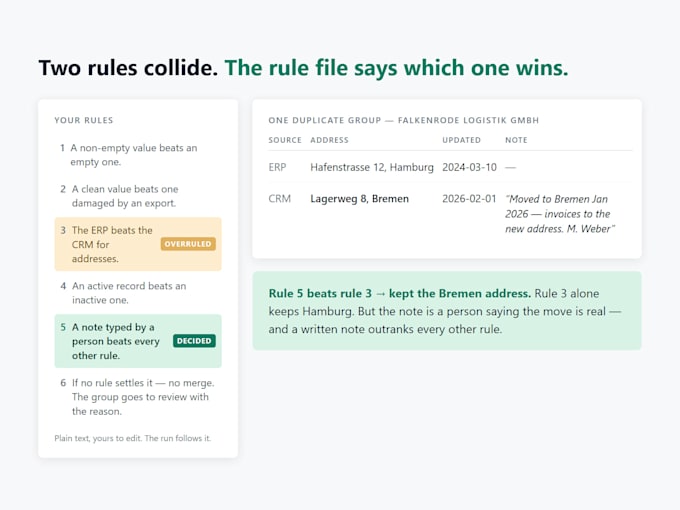
Task: Click the Lagerweg 8, Bremen address
Action: click(x=360, y=199)
